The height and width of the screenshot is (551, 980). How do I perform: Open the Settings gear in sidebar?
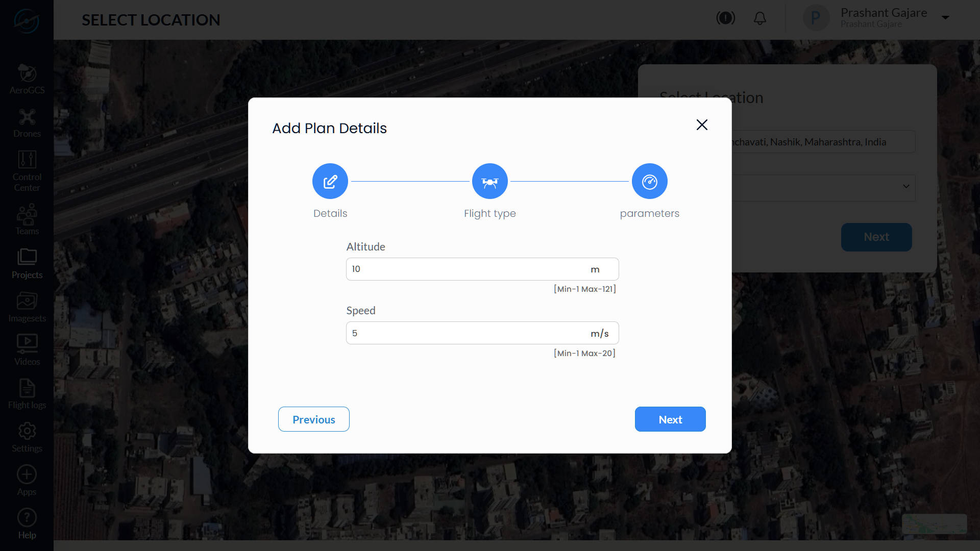tap(27, 437)
